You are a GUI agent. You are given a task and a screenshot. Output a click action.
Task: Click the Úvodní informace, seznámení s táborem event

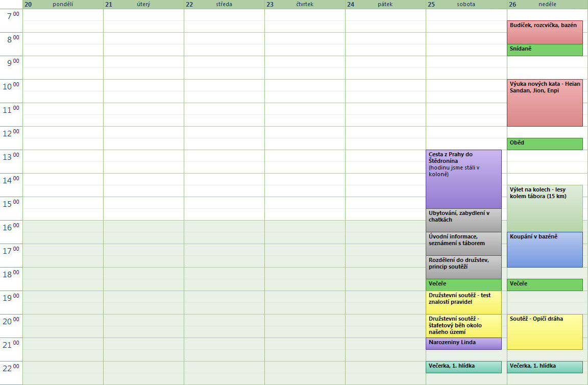click(463, 244)
